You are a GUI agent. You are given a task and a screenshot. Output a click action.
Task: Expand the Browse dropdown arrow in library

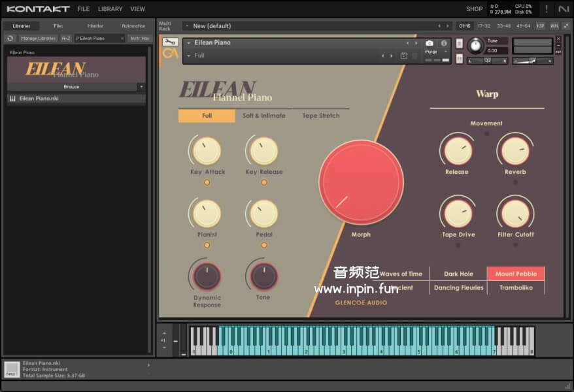tap(141, 87)
